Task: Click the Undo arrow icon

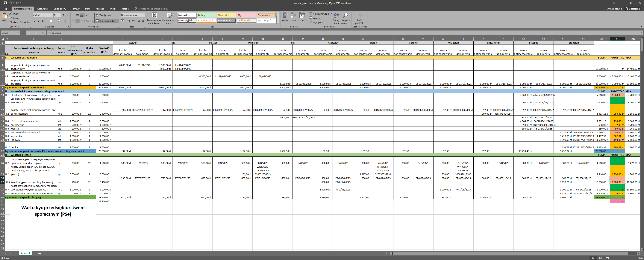Action: pos(11,3)
